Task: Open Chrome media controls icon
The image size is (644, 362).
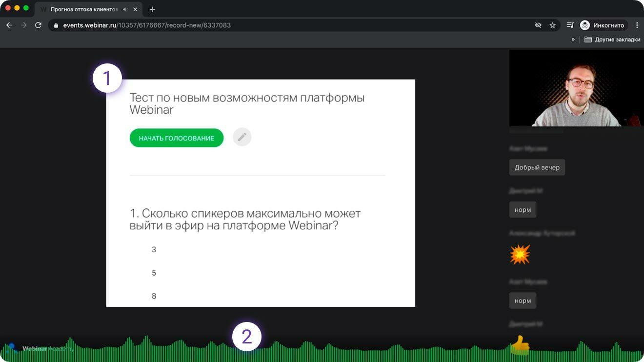Action: [570, 25]
